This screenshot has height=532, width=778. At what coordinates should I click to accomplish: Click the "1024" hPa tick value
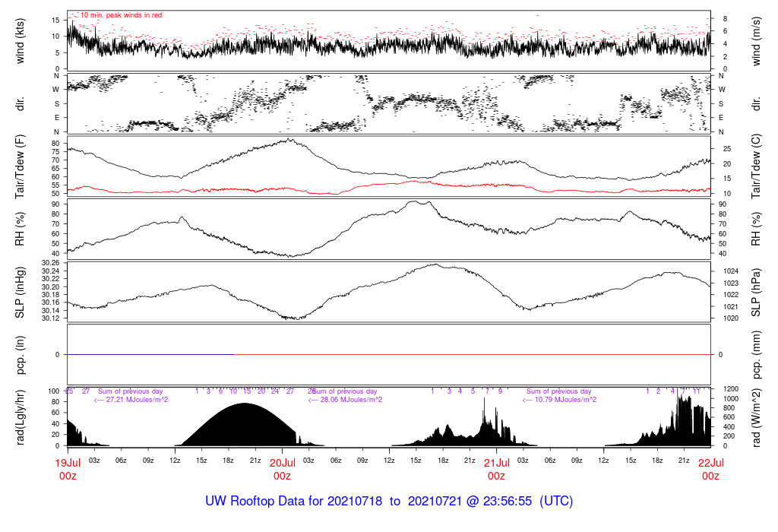point(731,271)
